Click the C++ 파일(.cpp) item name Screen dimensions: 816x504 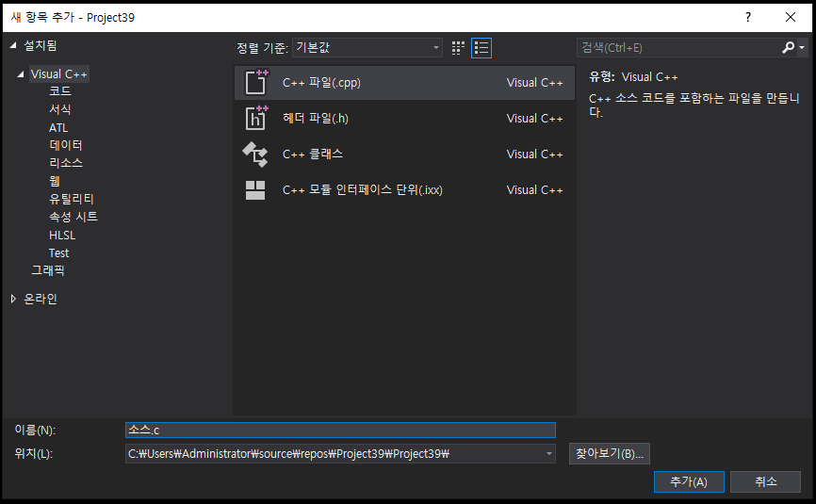pyautogui.click(x=321, y=83)
